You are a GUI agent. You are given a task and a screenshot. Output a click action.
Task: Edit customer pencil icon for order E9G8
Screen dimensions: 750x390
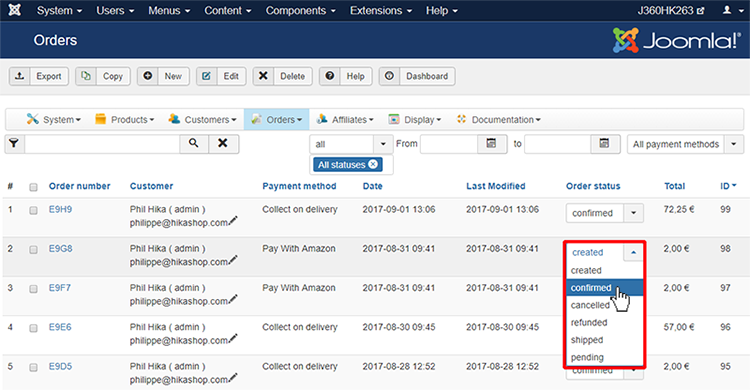(x=233, y=260)
